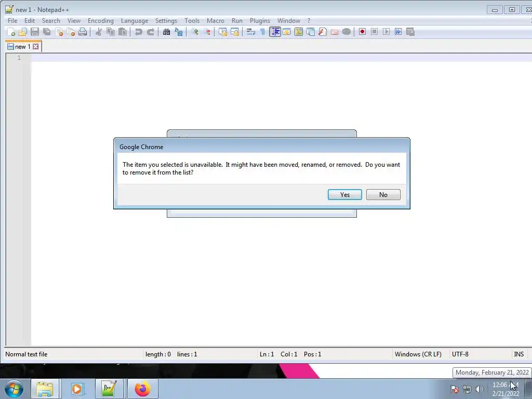Open Windows Media Player from taskbar
The image size is (532, 399).
coord(77,389)
